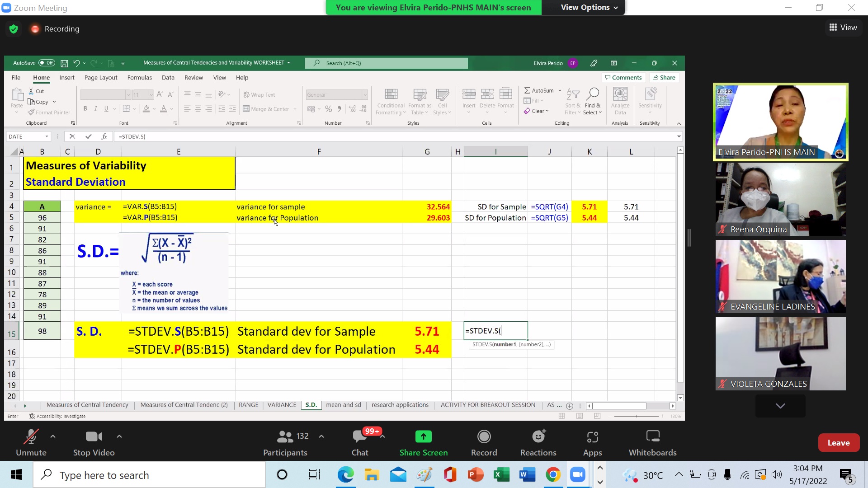Click Elvira Perido's video thumbnail
The height and width of the screenshot is (488, 868).
tap(780, 122)
